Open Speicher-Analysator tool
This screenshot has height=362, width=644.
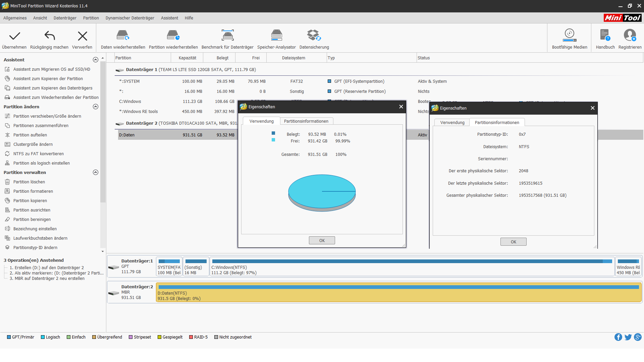[276, 35]
